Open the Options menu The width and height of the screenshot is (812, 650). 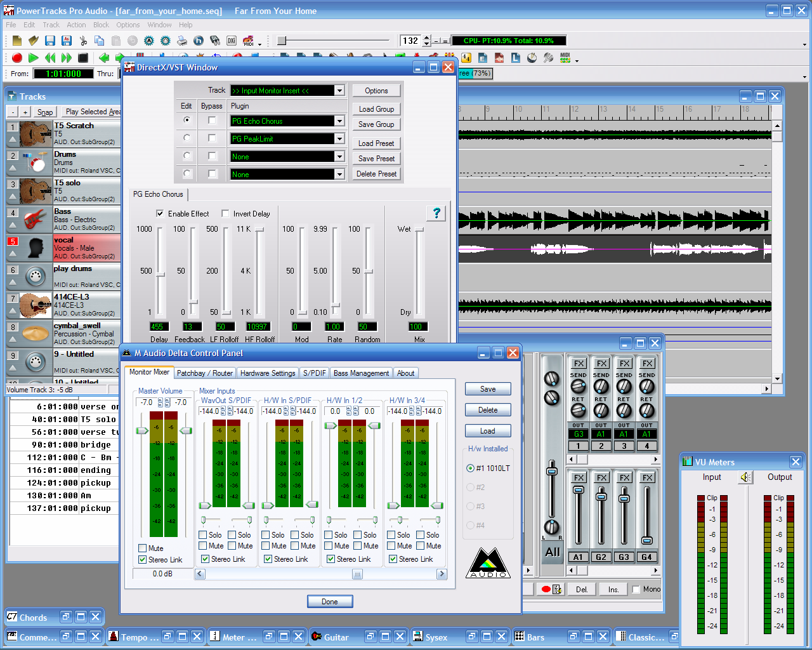[128, 25]
